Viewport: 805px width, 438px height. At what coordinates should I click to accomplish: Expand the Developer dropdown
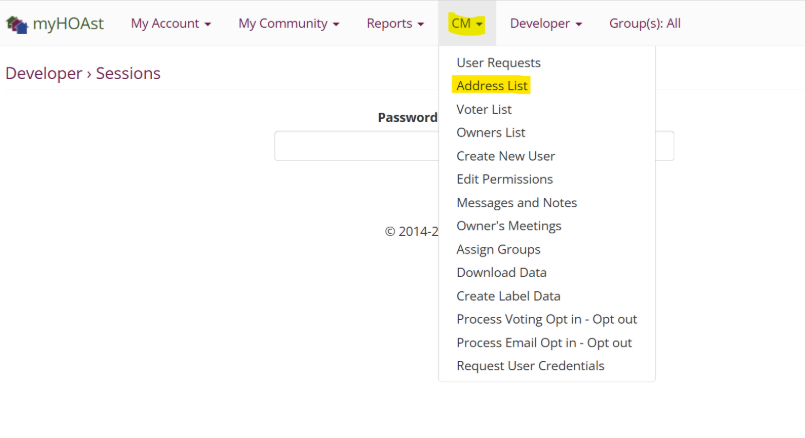point(545,23)
